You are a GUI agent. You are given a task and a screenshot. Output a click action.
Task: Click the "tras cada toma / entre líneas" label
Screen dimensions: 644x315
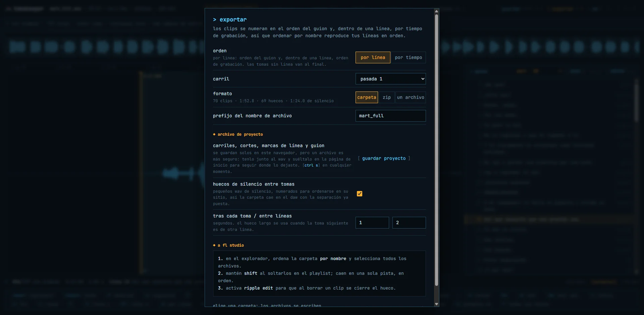coord(252,216)
